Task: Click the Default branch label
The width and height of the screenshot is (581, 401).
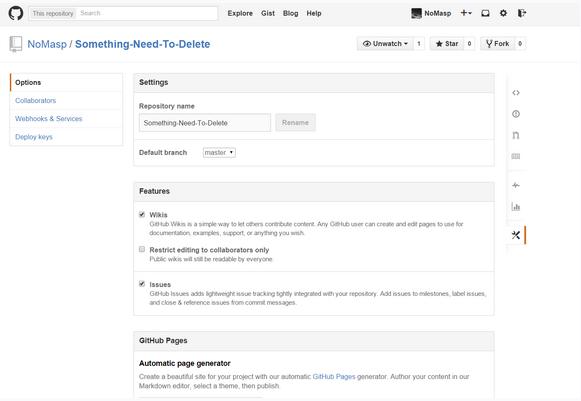Action: (x=163, y=153)
